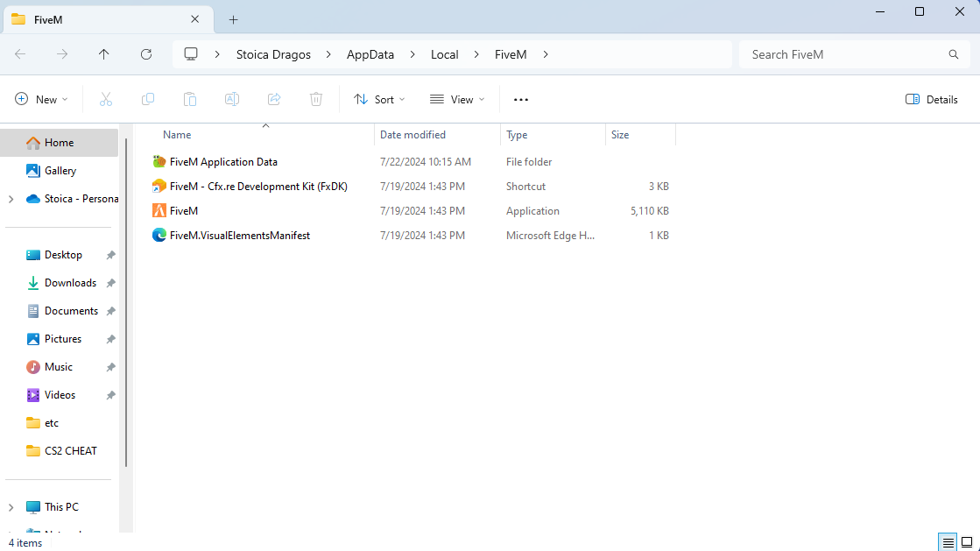Viewport: 980px width, 551px height.
Task: Go back to the previous folder
Action: pos(19,53)
